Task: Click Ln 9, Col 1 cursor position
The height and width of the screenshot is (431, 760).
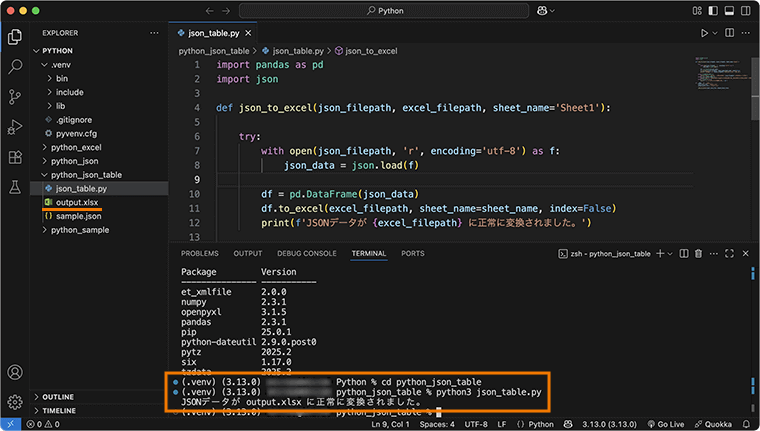Action: pyautogui.click(x=391, y=424)
